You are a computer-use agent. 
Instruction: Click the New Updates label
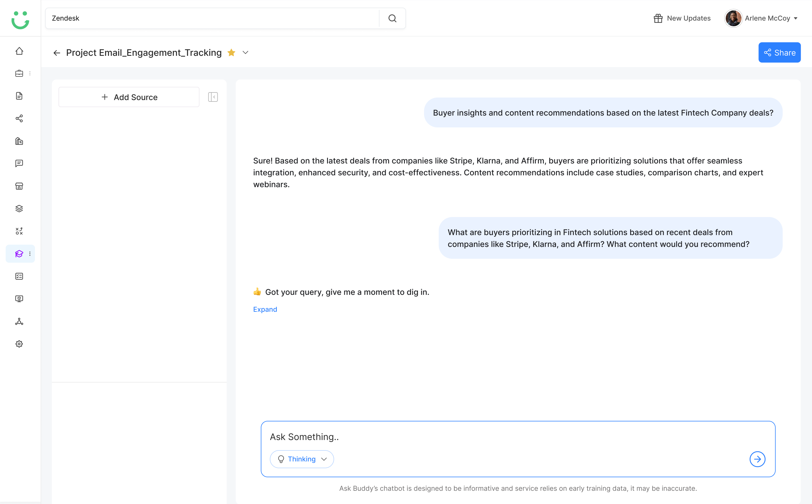[x=689, y=18]
